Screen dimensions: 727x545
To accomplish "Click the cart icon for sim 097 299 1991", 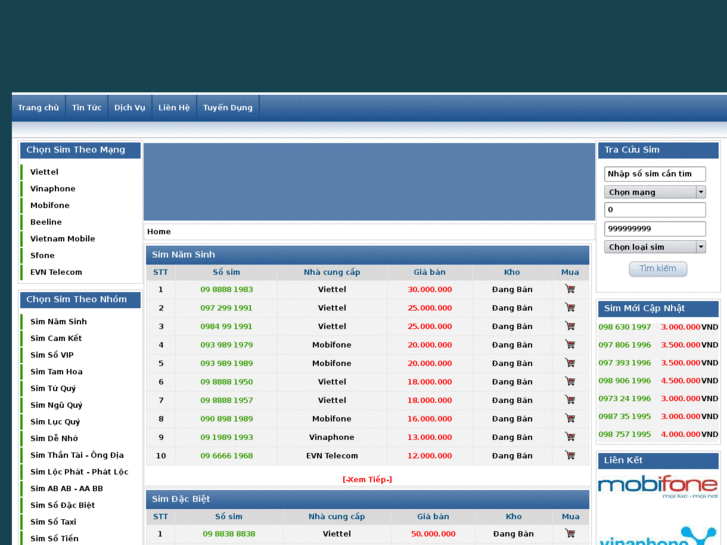I will (570, 308).
